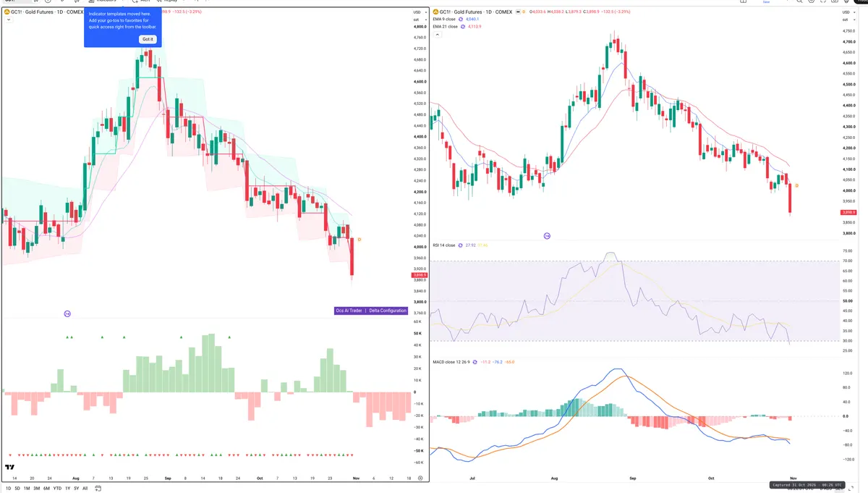Click the MACD indicator refresh icon
Image resolution: width=868 pixels, height=493 pixels.
475,361
